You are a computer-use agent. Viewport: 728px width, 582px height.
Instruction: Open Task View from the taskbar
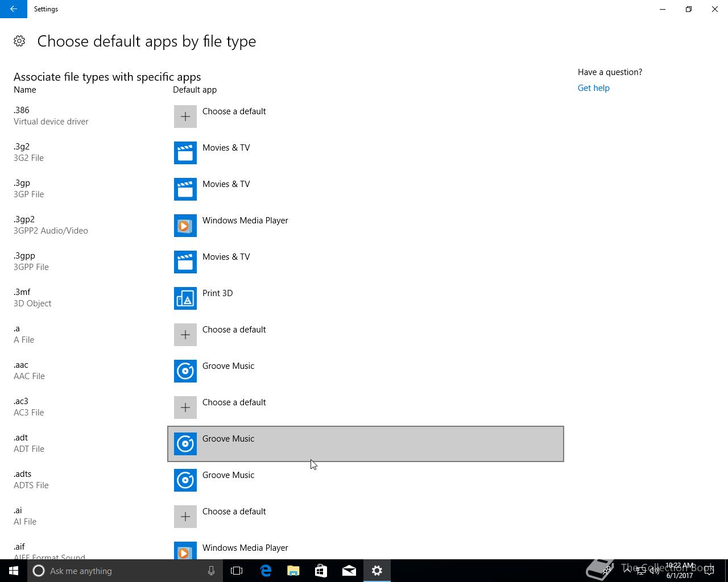click(237, 571)
